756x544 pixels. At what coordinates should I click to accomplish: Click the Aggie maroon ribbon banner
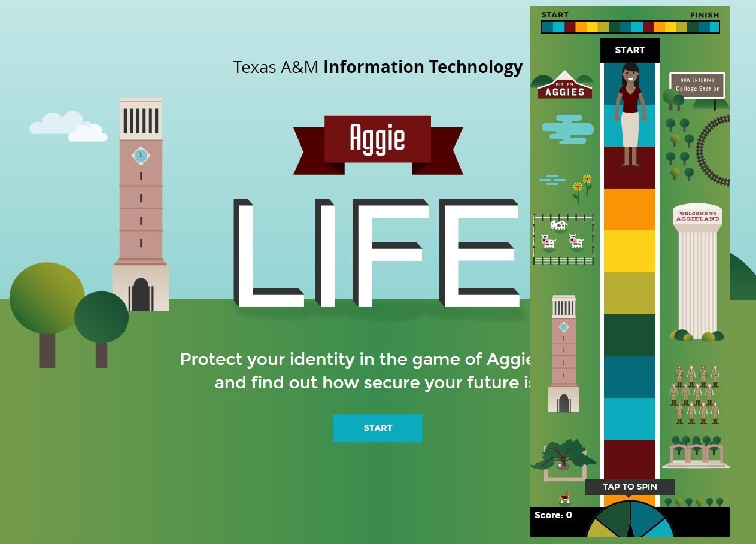(378, 144)
